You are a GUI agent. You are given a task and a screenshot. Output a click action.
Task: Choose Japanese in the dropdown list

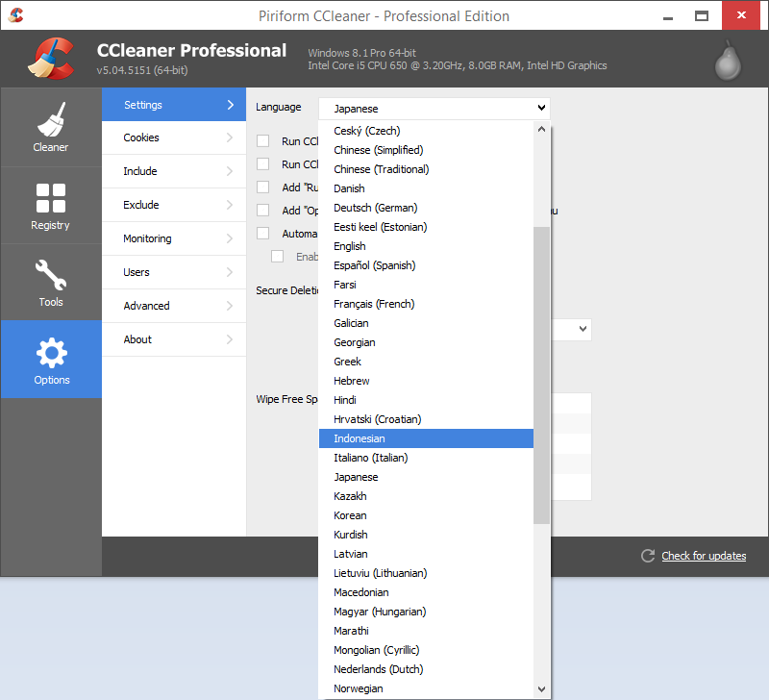[426, 477]
